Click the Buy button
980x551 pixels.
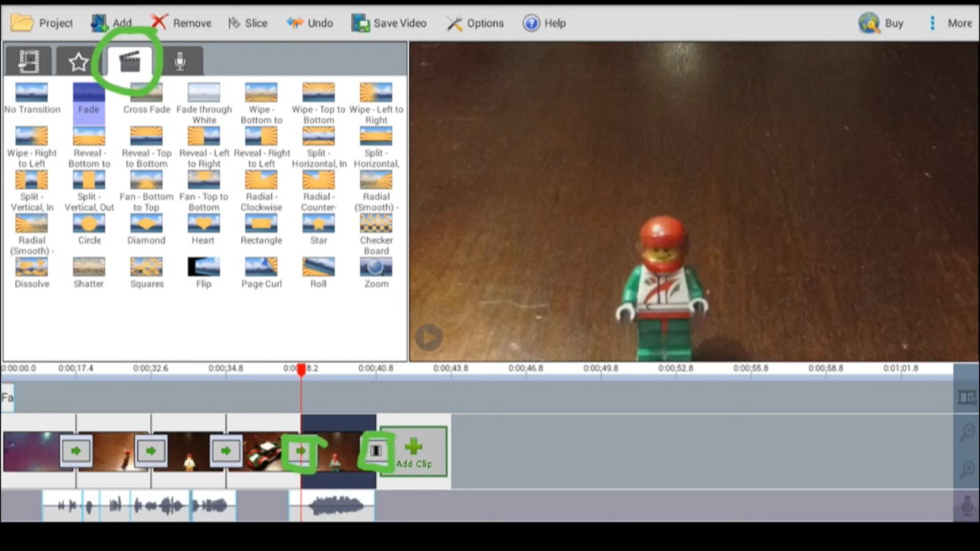pos(881,23)
